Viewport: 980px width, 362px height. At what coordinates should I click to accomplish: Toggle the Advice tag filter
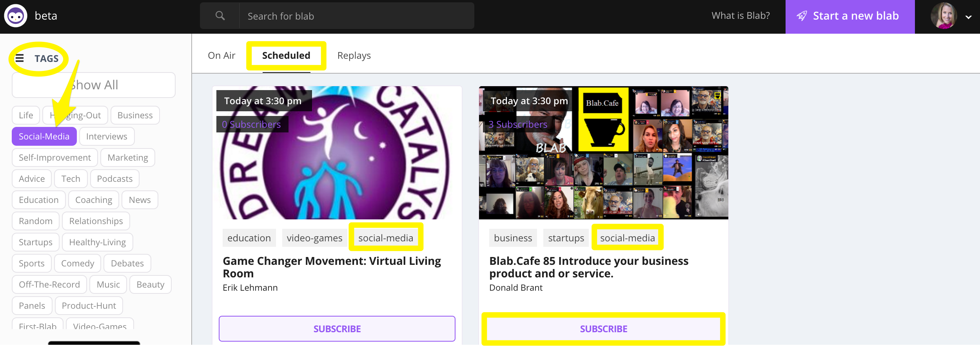click(32, 179)
